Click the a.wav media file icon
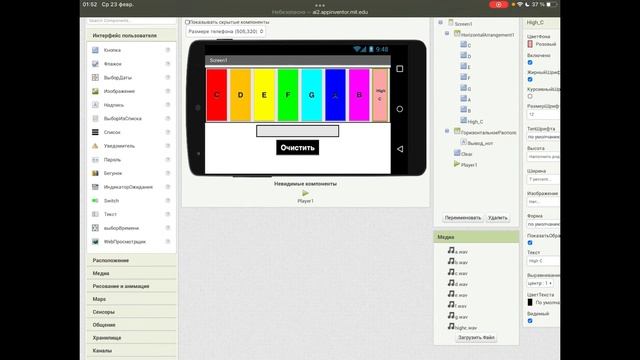Screen dimensions: 640x360 [451, 250]
